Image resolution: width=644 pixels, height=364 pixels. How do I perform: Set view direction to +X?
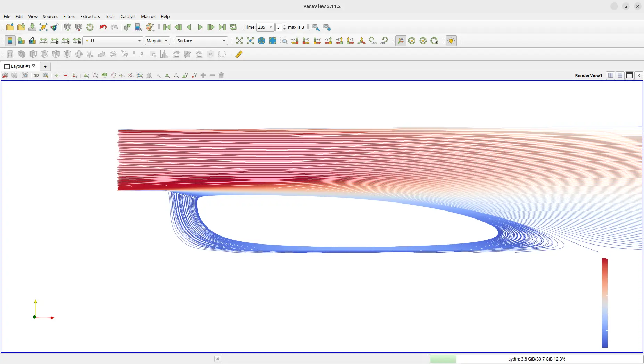tap(295, 41)
